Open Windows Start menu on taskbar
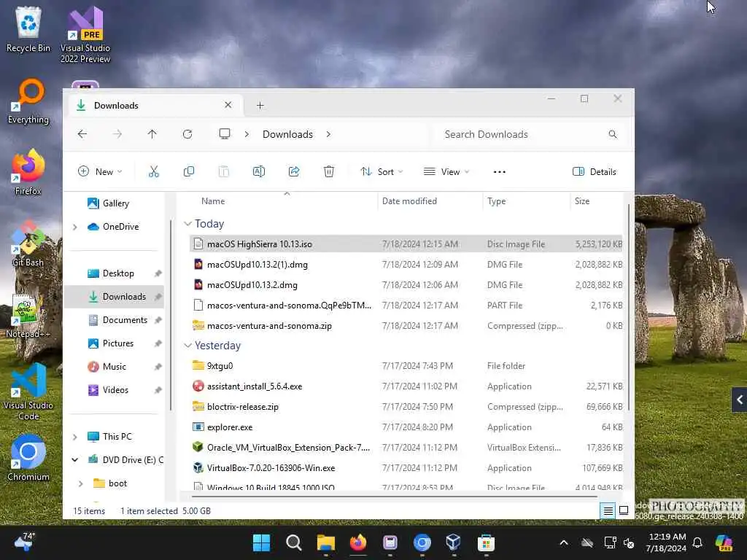This screenshot has width=747, height=560. [262, 542]
